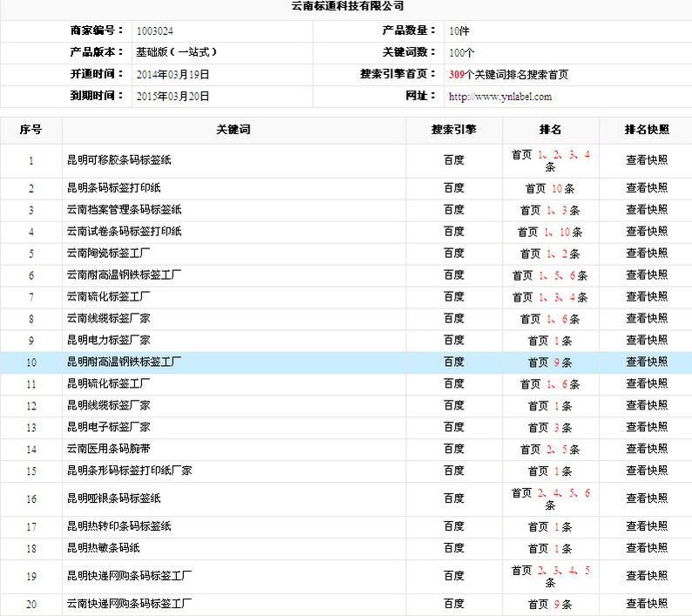Open snapshot link for 昆明电力标签厂家
This screenshot has height=616, width=692.
click(647, 340)
